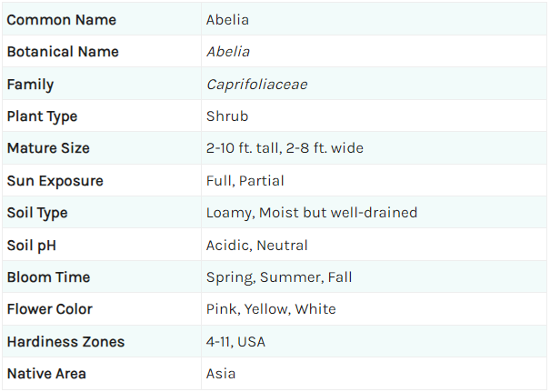Click the Soil Type label
The width and height of the screenshot is (550, 392).
click(37, 213)
